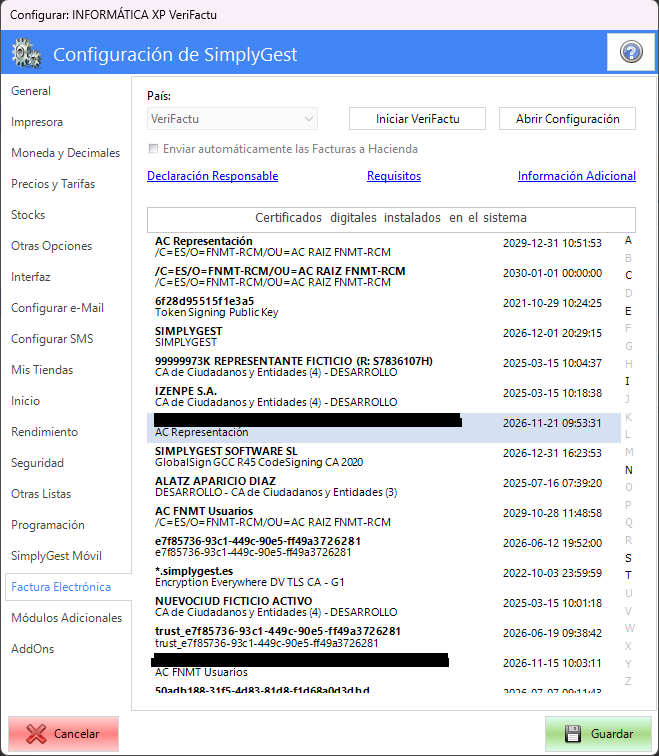Click Iniciar VeriFactu button
This screenshot has width=659, height=756.
pos(417,119)
